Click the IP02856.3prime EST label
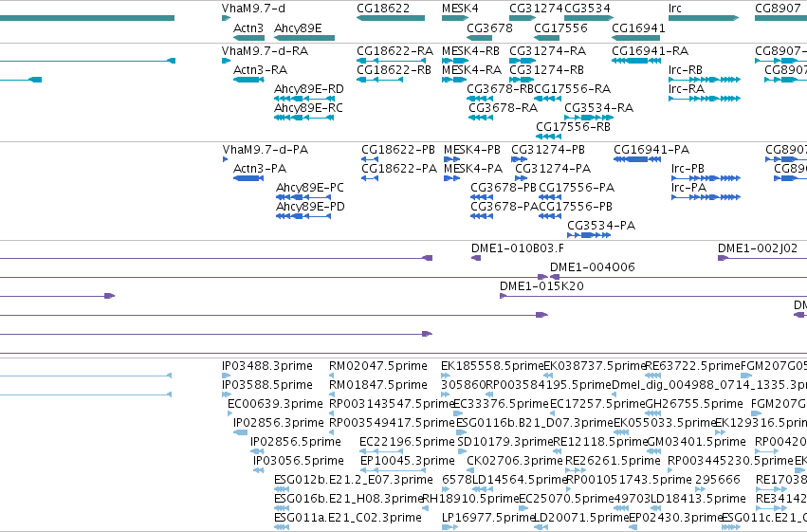Image resolution: width=807 pixels, height=532 pixels. click(279, 423)
